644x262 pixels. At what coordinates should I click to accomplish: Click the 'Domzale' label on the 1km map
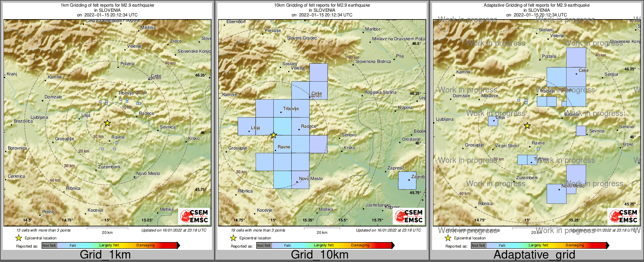click(x=53, y=97)
